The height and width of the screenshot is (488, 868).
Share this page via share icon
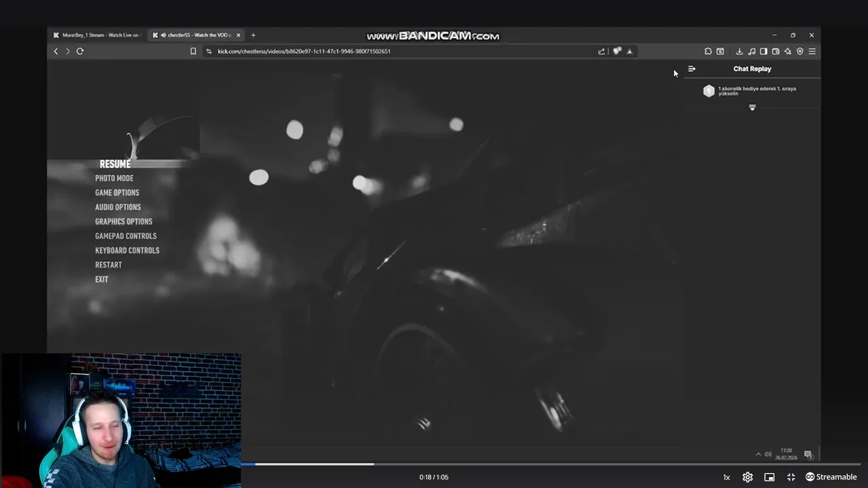tap(601, 52)
